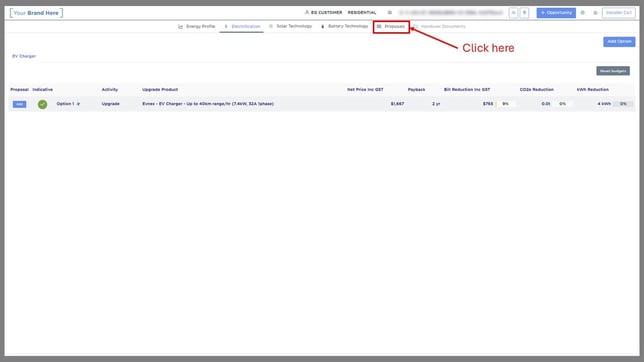Click the blue Add button on Option 1
The width and height of the screenshot is (644, 362).
coord(19,104)
